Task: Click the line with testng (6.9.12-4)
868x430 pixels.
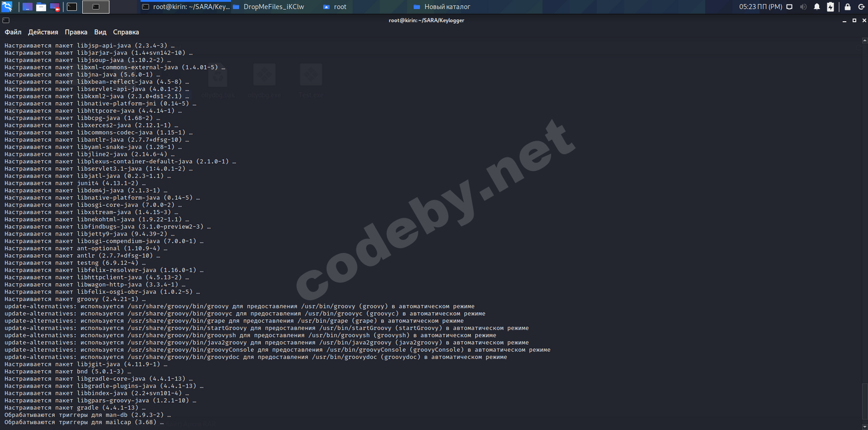Action: [75, 263]
